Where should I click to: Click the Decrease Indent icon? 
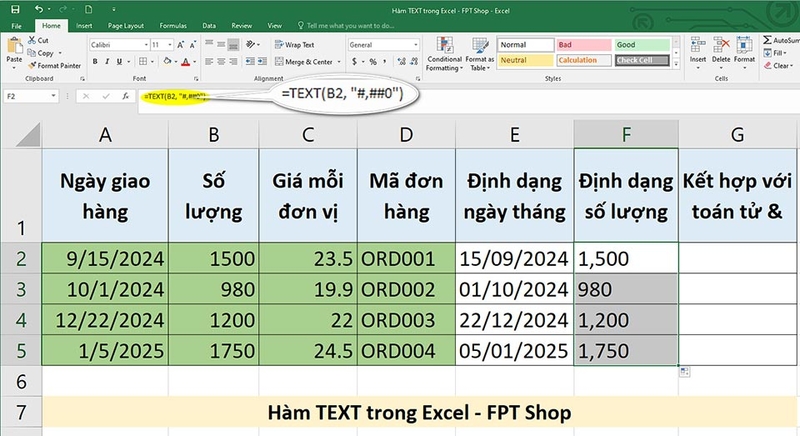[x=250, y=62]
